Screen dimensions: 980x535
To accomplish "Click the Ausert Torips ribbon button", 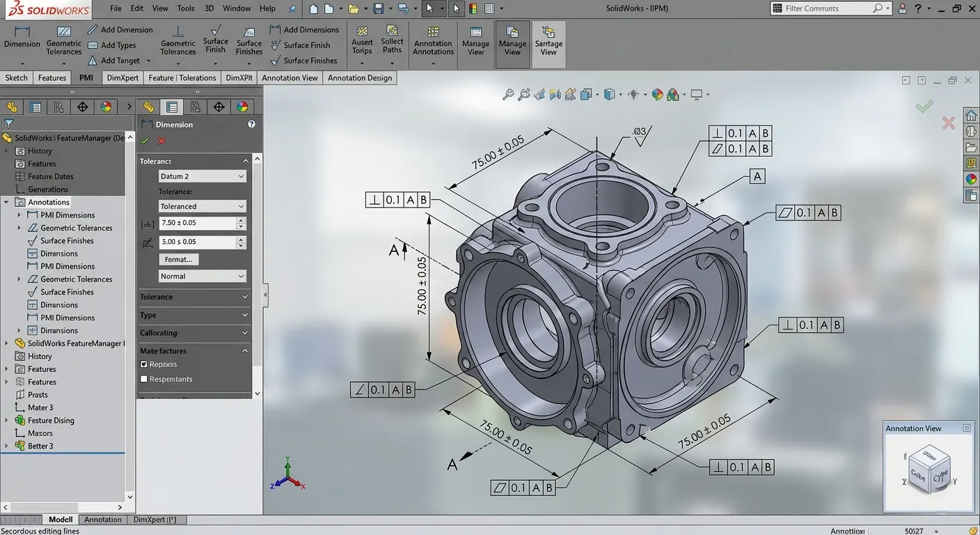I will coord(362,39).
